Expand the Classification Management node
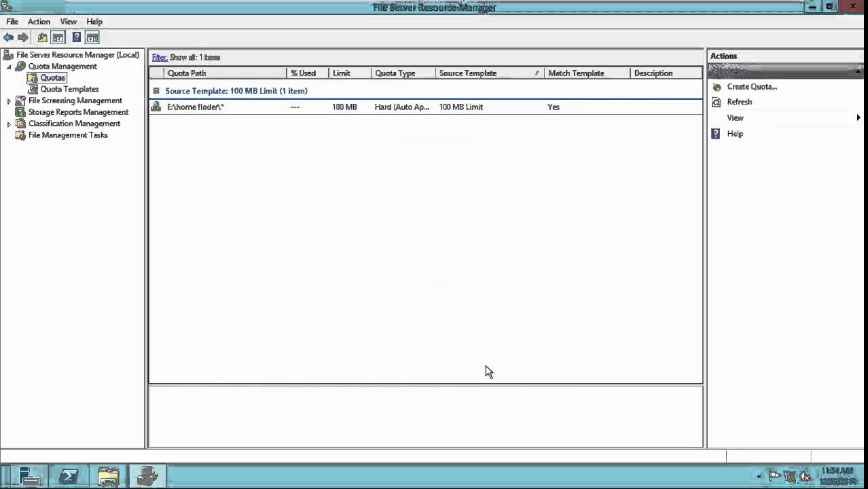Viewport: 868px width, 489px height. click(x=9, y=124)
